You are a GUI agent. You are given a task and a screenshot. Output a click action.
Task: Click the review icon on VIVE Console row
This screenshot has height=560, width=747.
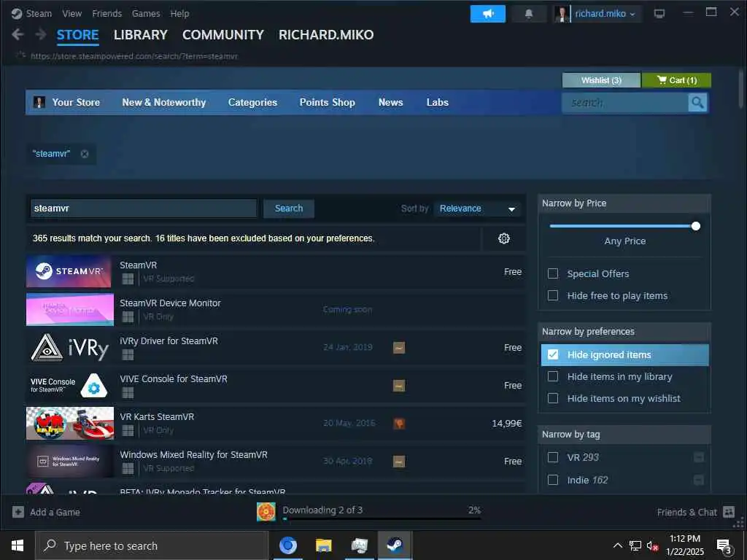pos(399,385)
